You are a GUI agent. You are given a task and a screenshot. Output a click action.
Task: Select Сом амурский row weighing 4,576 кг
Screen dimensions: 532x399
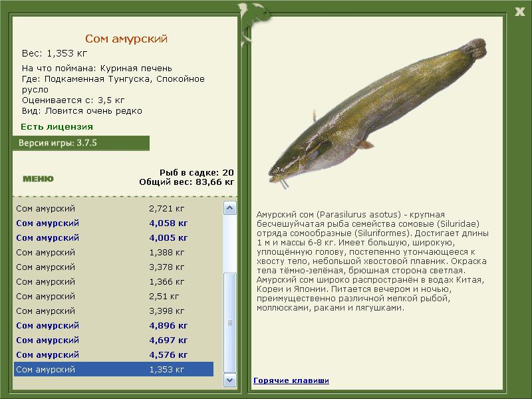click(114, 354)
